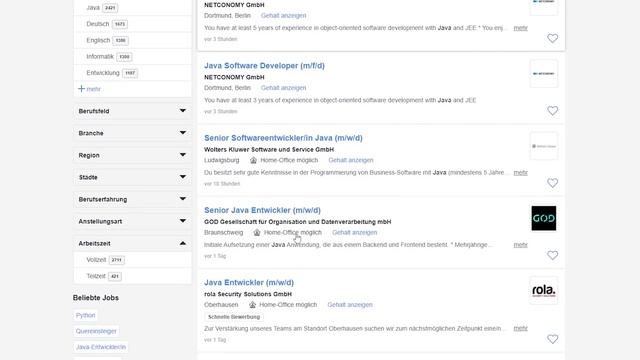Open Senior Softwareentwickler/in Java (m/w/d) listing

tap(283, 138)
